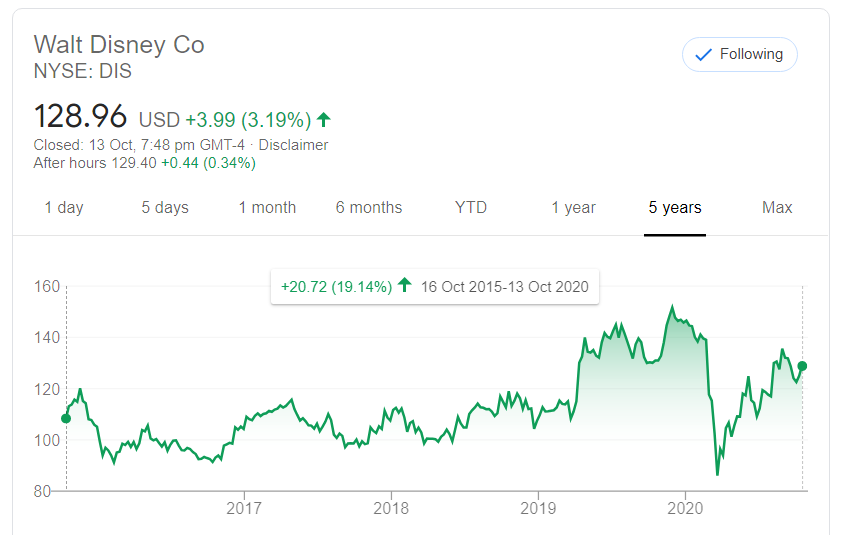Select the 5 days range tab
This screenshot has height=535, width=841.
point(165,208)
